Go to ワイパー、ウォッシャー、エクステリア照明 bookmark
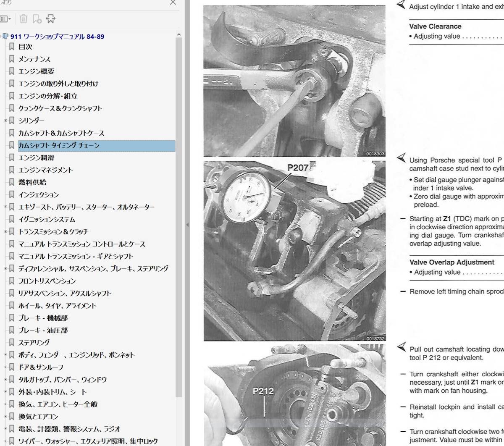The height and width of the screenshot is (446, 504). 88,441
